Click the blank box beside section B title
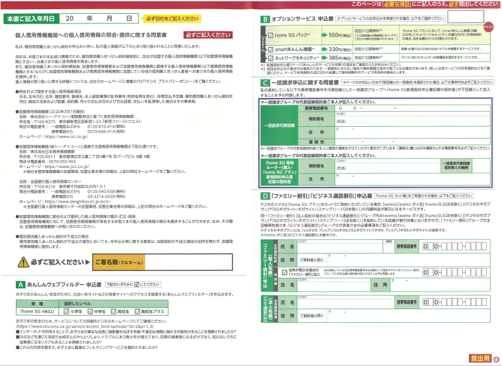The height and width of the screenshot is (366, 502). tap(465, 17)
